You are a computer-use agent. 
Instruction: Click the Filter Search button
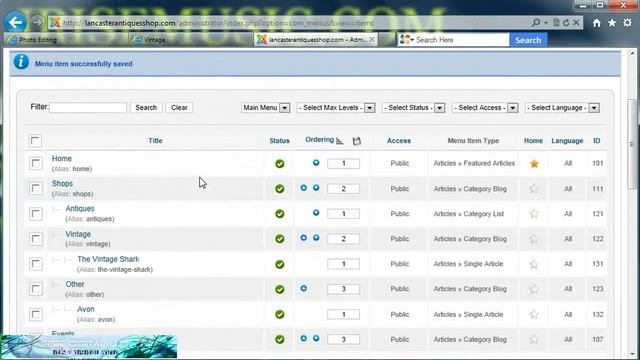(146, 108)
